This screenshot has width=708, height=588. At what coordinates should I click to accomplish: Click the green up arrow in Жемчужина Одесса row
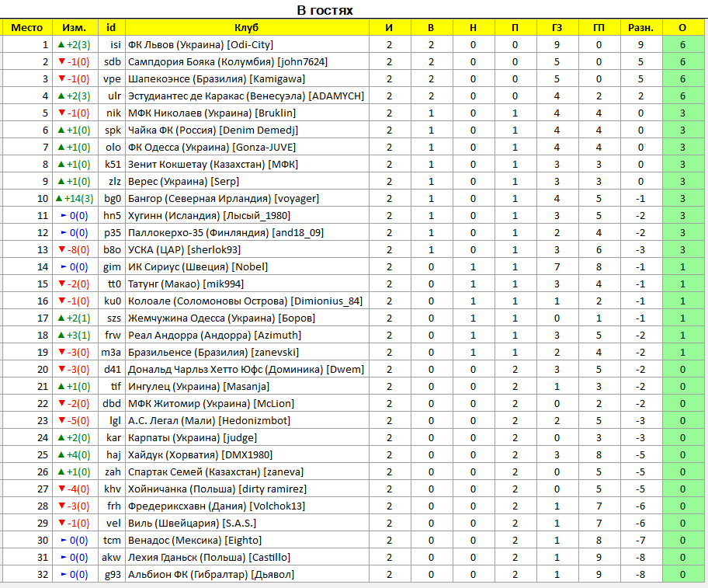pyautogui.click(x=61, y=318)
